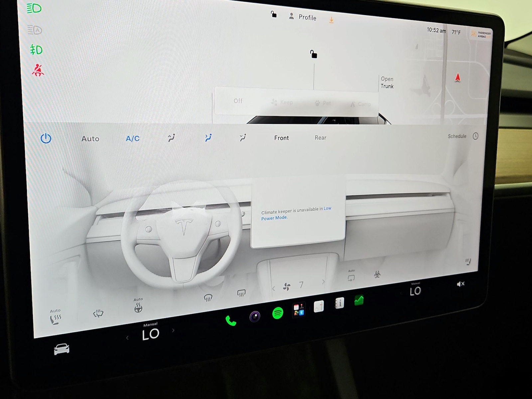This screenshot has height=399, width=532.
Task: Launch Spotify
Action: tap(278, 313)
